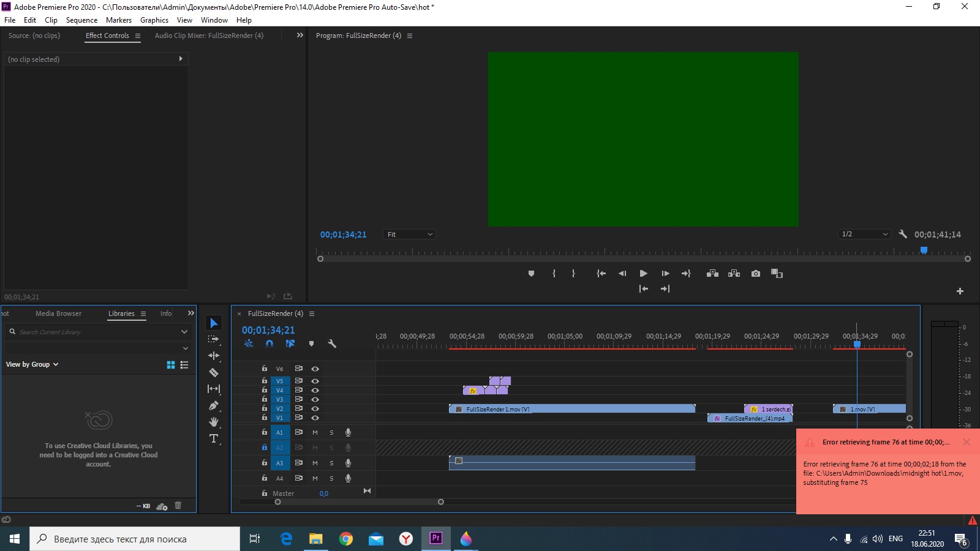
Task: Toggle Snap in the timeline
Action: [x=269, y=343]
